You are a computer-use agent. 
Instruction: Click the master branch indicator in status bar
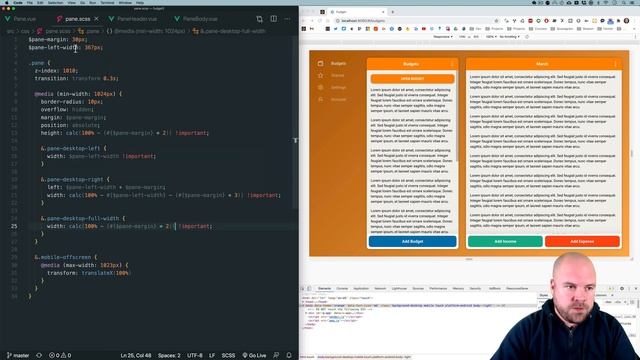pyautogui.click(x=18, y=356)
